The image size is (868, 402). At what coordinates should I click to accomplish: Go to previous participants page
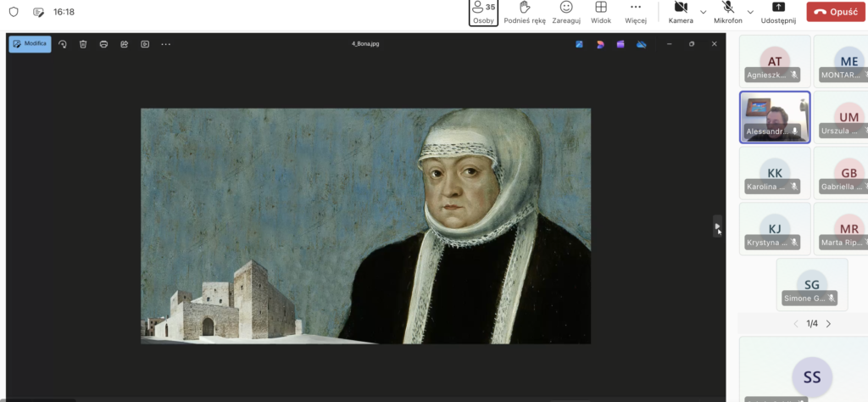point(795,324)
